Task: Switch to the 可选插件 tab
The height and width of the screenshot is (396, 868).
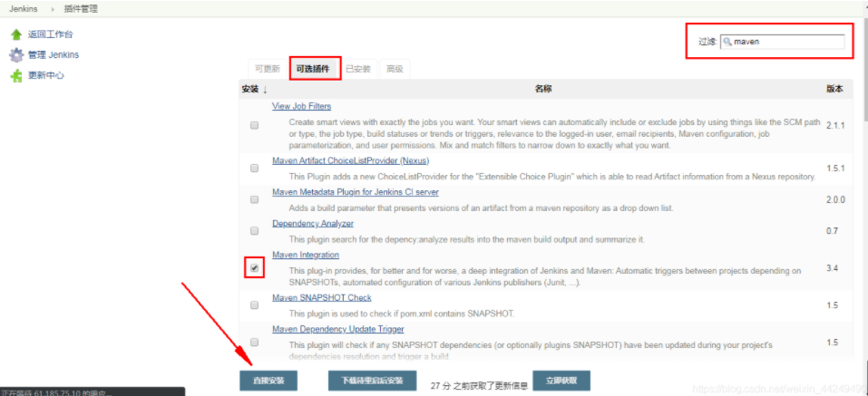Action: click(314, 69)
